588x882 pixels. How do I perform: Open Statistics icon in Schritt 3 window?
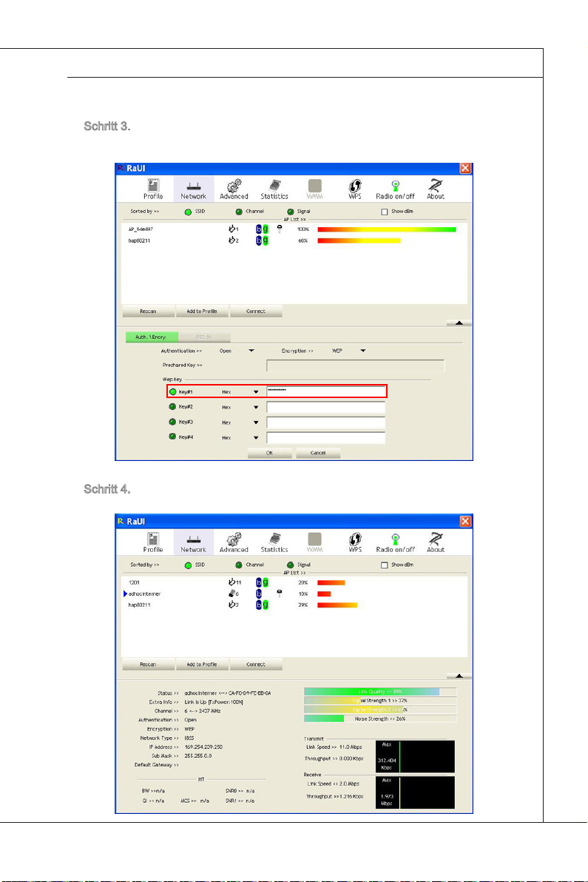point(274,189)
